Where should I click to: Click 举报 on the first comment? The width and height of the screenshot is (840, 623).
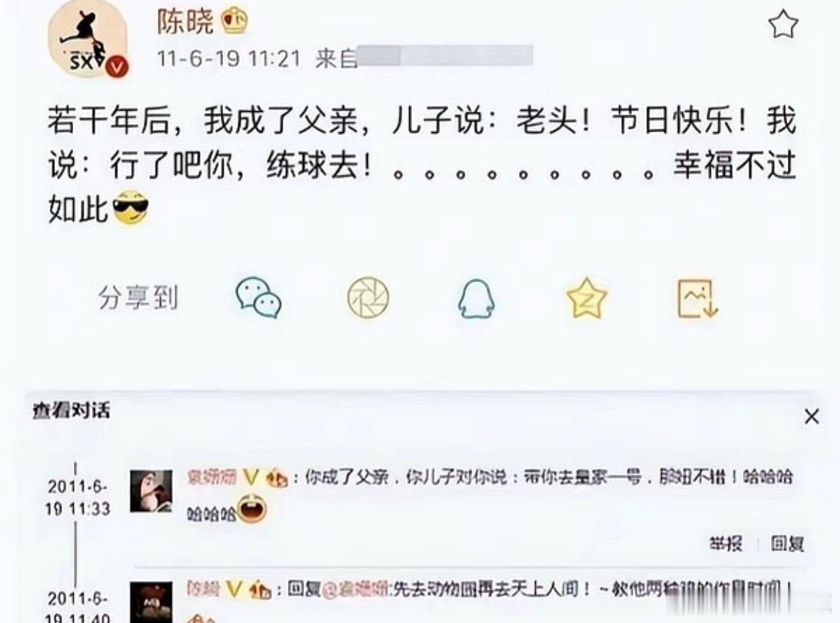pos(726,543)
